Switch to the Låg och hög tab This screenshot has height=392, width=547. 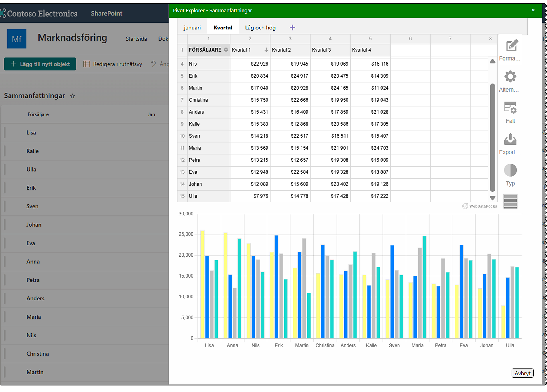[260, 28]
